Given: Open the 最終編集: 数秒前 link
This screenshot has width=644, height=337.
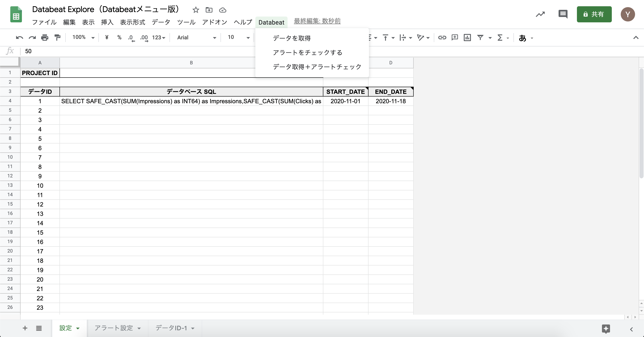Looking at the screenshot, I should [x=317, y=21].
